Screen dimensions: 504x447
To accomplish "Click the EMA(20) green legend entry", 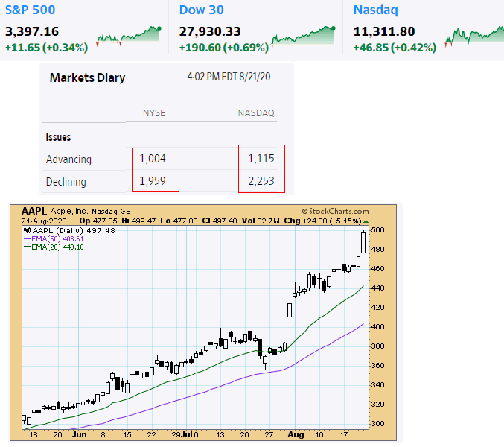I will pyautogui.click(x=54, y=247).
